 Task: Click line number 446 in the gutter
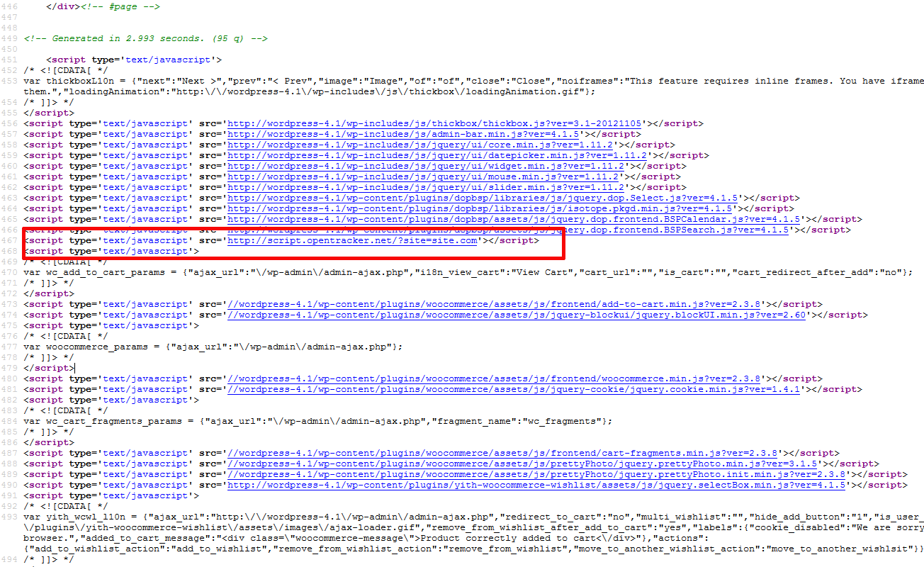coord(9,6)
